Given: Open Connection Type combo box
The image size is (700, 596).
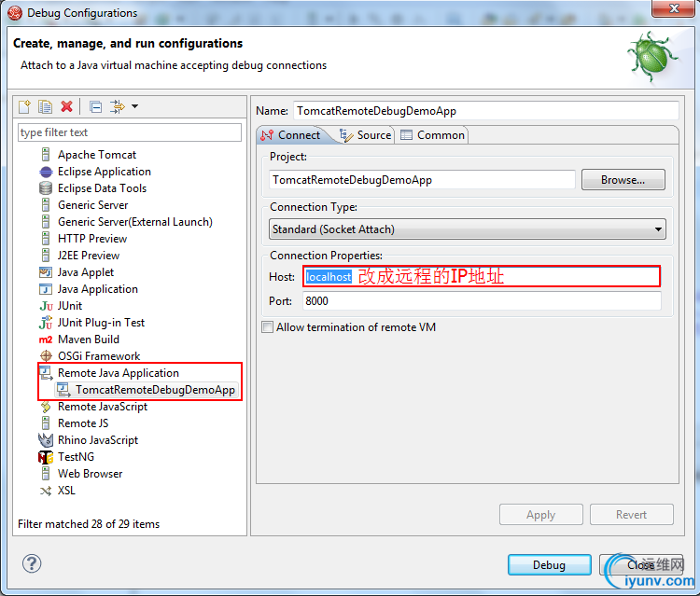Looking at the screenshot, I should 468,229.
